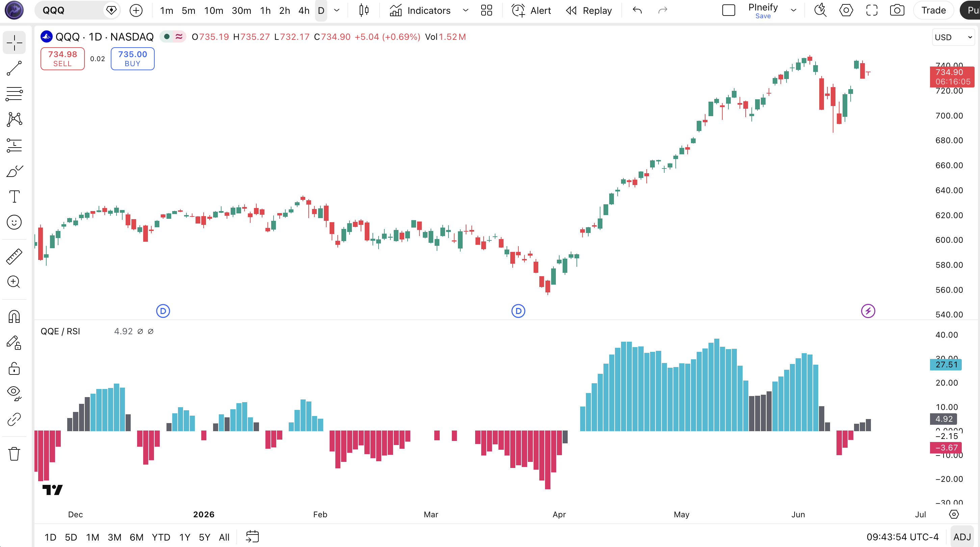The height and width of the screenshot is (547, 980).
Task: Toggle stay in drawing mode
Action: [x=14, y=343]
